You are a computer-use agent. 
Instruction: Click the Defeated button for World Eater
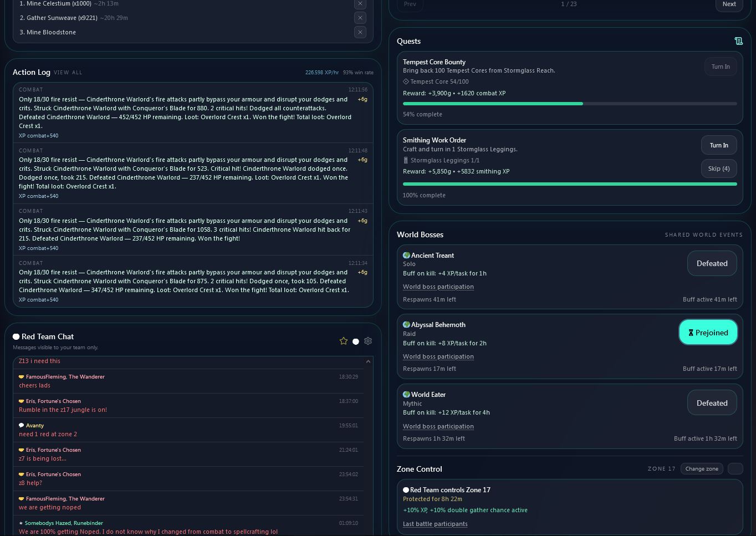(712, 403)
